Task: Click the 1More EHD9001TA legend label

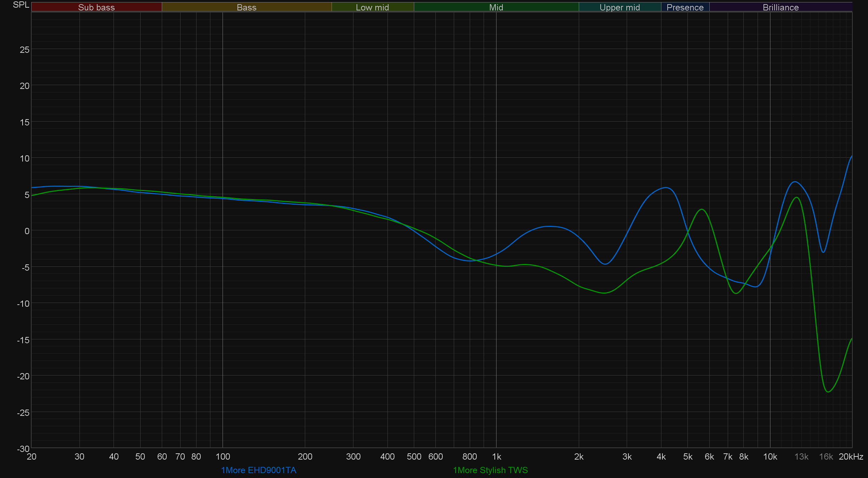Action: 258,470
